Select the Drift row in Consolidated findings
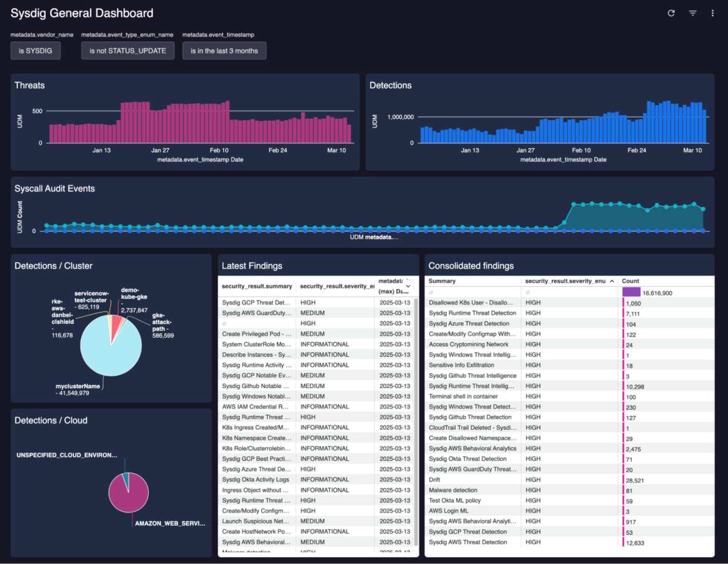This screenshot has width=728, height=564. tap(569, 479)
